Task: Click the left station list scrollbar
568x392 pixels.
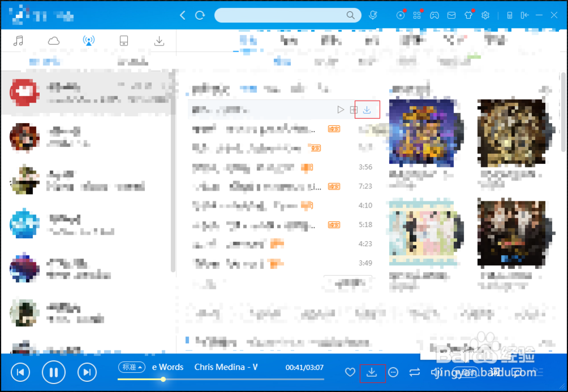Action: point(173,170)
